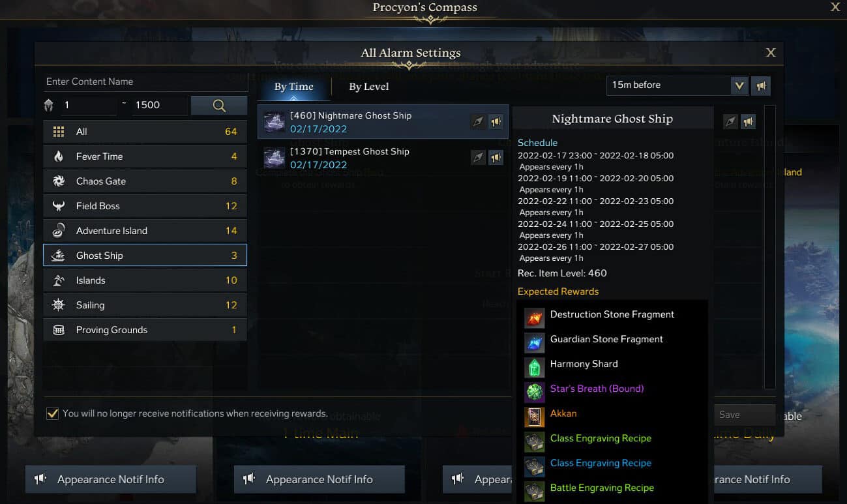Select the Chaos Gate category
Viewport: 847px width, 504px height.
click(145, 181)
